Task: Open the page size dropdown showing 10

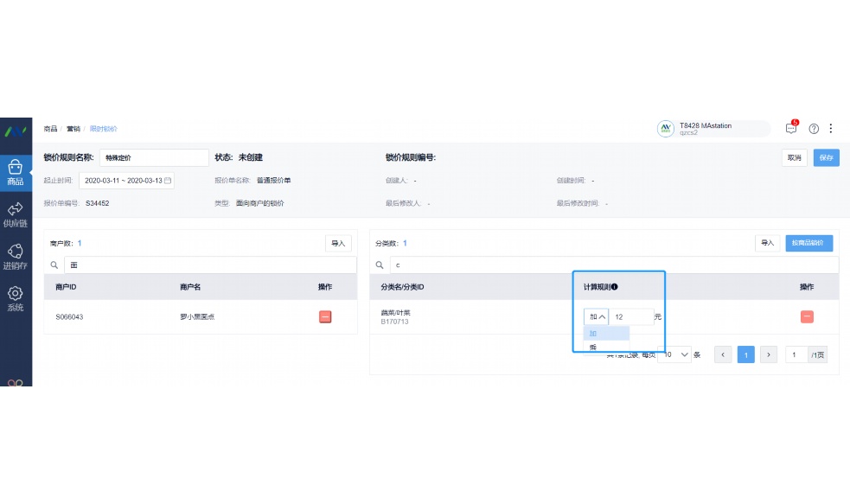Action: pyautogui.click(x=674, y=354)
